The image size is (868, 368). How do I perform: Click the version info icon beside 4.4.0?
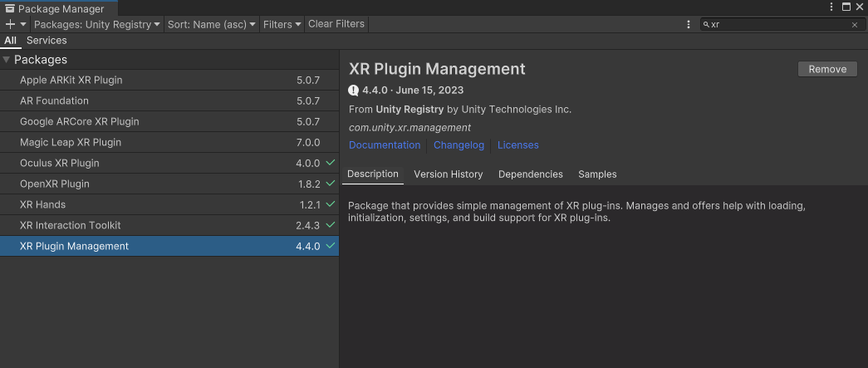coord(354,91)
